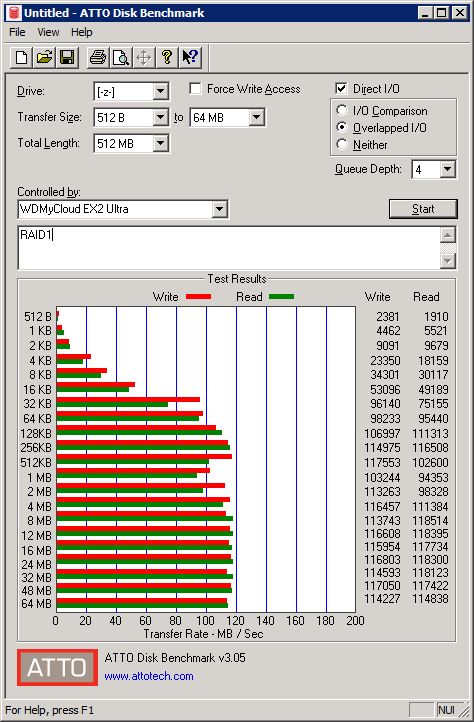474x722 pixels.
Task: Enable Force Write Access checkbox
Action: tap(195, 88)
